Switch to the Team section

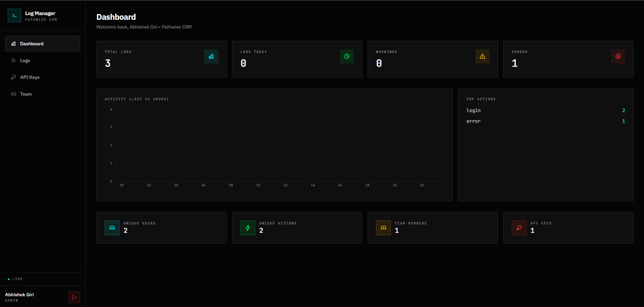25,94
